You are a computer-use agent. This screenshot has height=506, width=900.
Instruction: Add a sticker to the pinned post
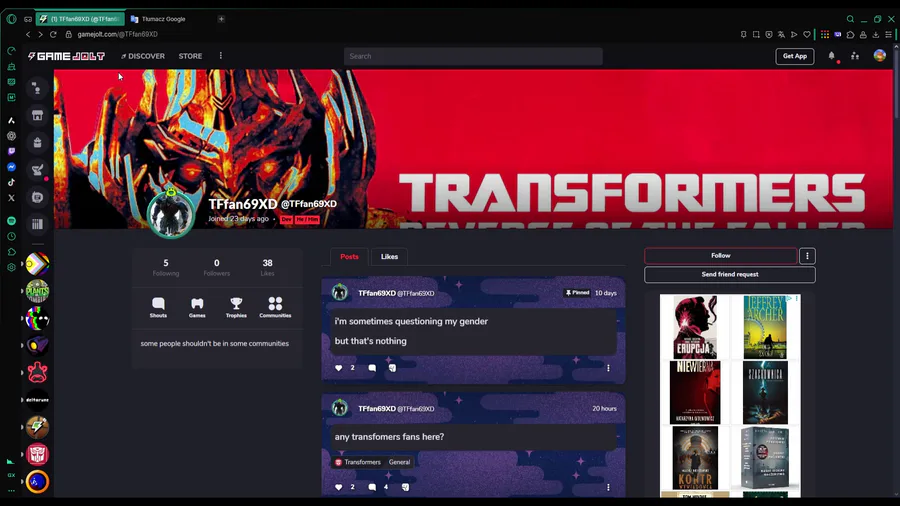(392, 368)
